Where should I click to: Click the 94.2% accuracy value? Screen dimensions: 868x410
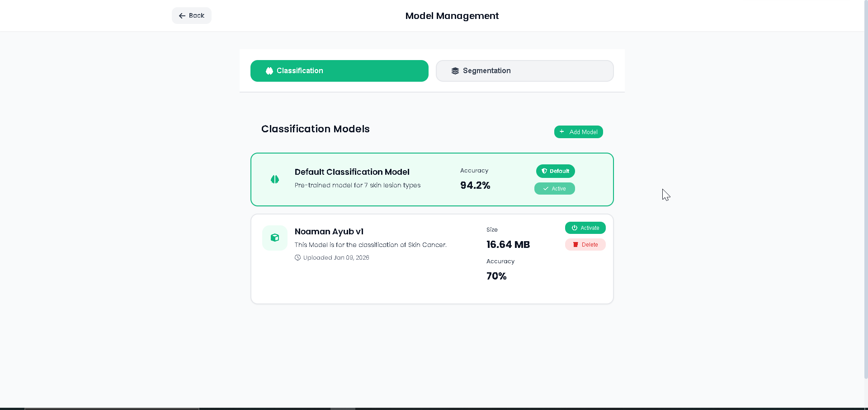(475, 186)
